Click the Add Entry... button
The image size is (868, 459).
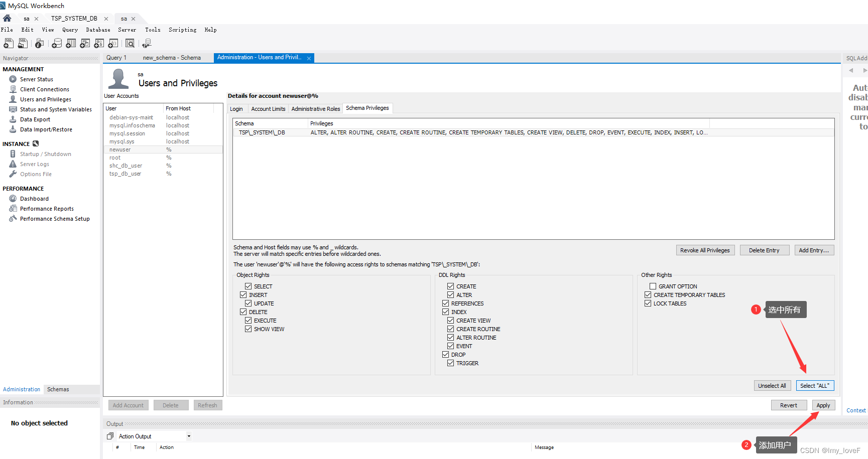tap(814, 250)
